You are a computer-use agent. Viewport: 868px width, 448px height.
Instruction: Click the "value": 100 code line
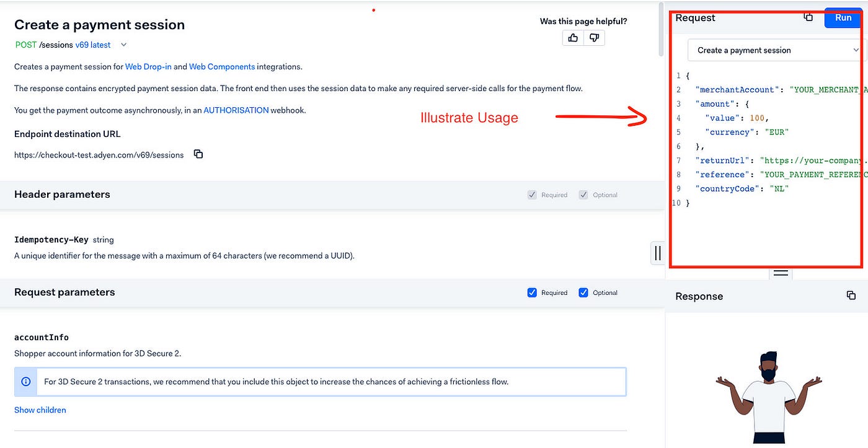click(738, 118)
